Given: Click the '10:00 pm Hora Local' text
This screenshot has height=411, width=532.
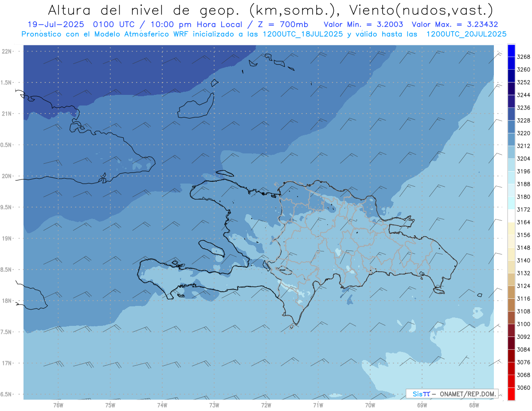Looking at the screenshot, I should pyautogui.click(x=196, y=25).
